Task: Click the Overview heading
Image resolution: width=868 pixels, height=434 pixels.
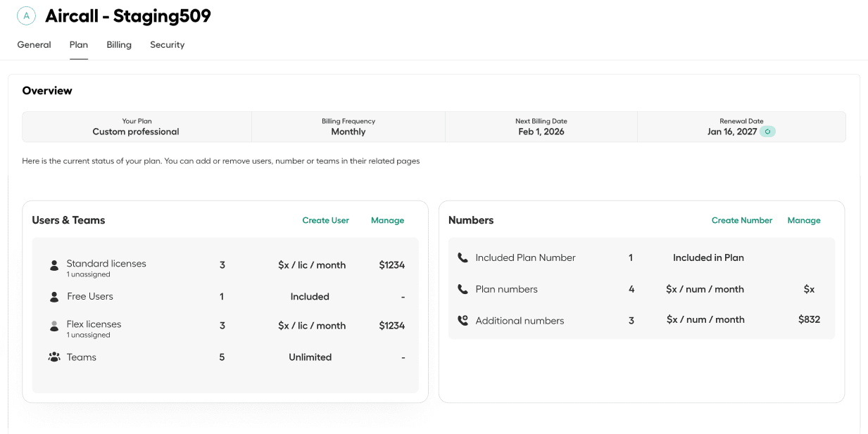Action: [x=47, y=91]
